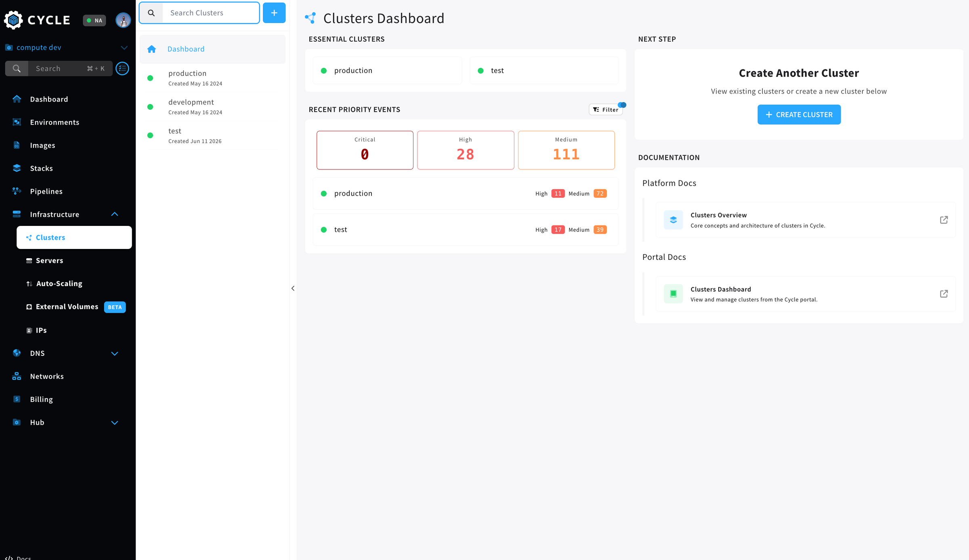Click the Hub icon
Image resolution: width=969 pixels, height=560 pixels.
click(17, 422)
